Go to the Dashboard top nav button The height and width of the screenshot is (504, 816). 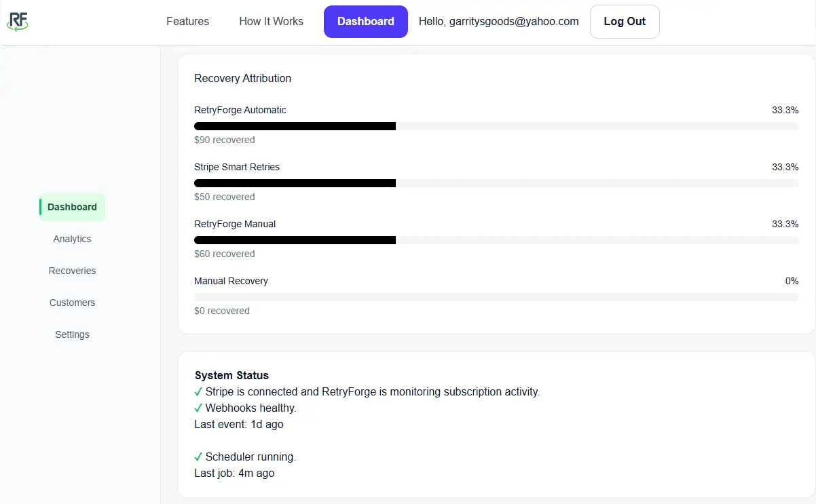pos(366,22)
